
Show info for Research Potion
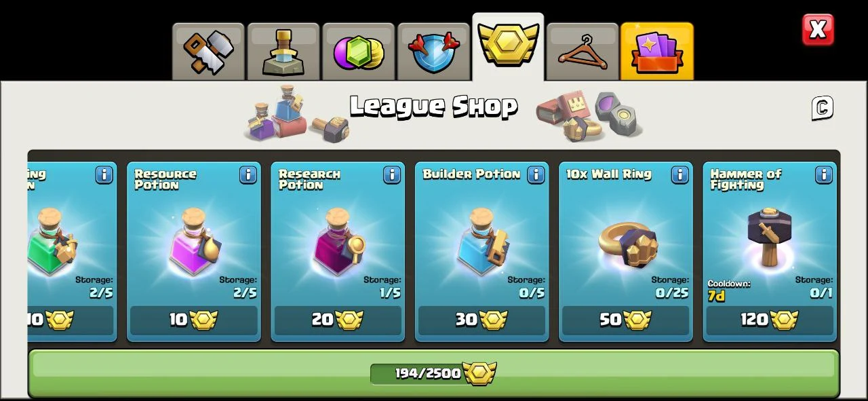point(392,175)
